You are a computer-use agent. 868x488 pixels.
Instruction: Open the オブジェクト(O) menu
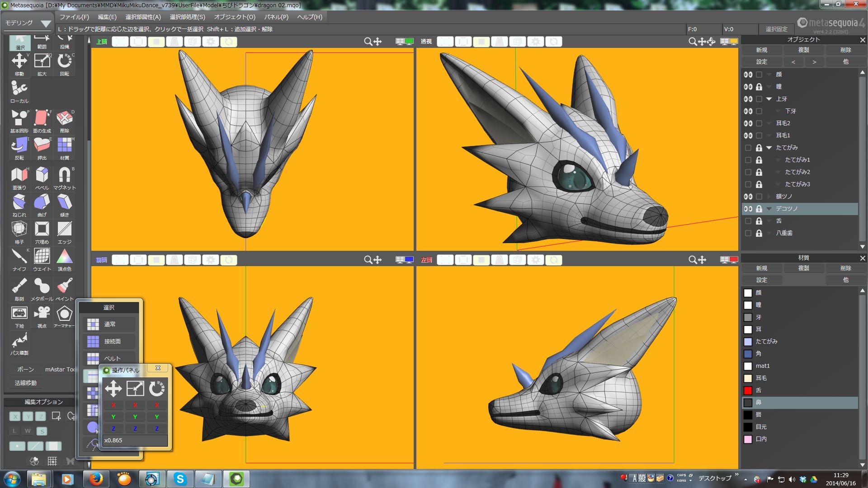coord(235,17)
